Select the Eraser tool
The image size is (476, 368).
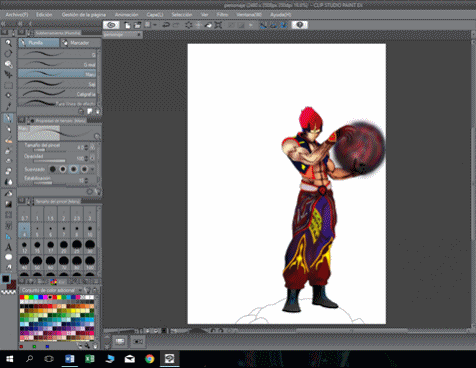8,171
